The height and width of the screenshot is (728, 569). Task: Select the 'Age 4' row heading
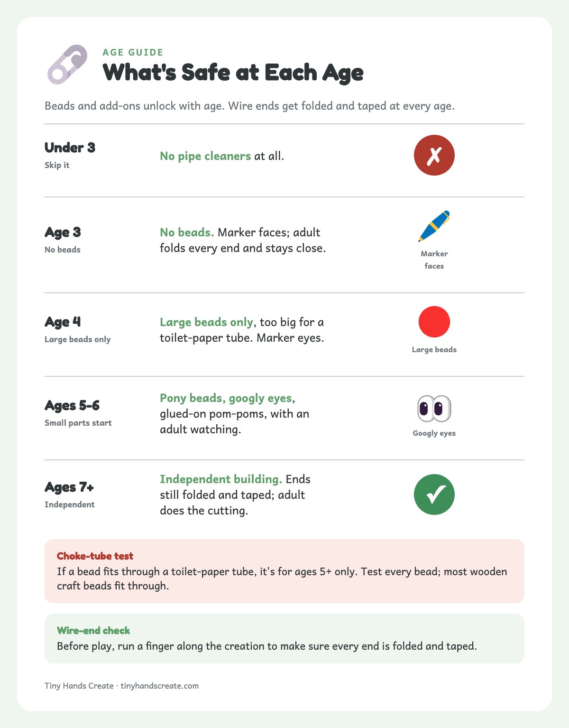point(63,322)
